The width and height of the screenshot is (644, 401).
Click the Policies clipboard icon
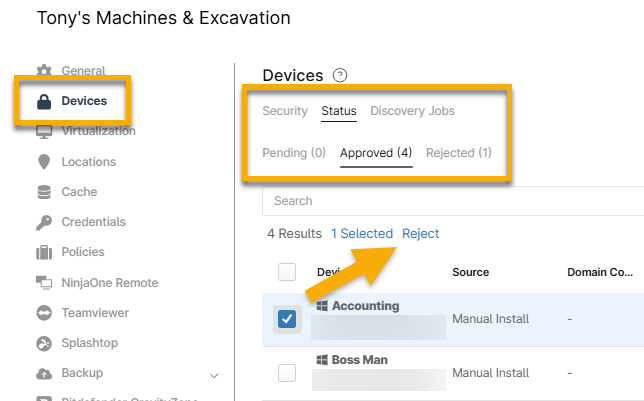[44, 252]
